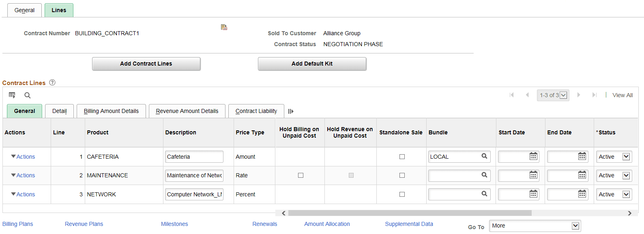644x234 pixels.
Task: Check Standalone Sale for CAFETERIA line
Action: 402,157
